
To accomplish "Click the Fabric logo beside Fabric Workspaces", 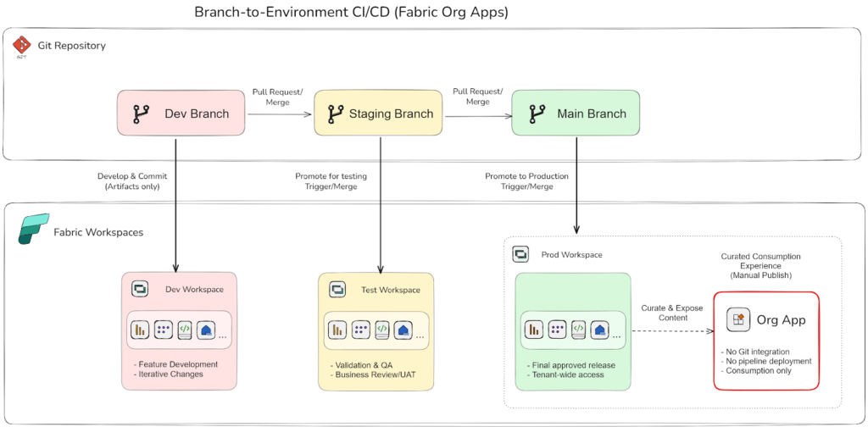I will [x=34, y=229].
